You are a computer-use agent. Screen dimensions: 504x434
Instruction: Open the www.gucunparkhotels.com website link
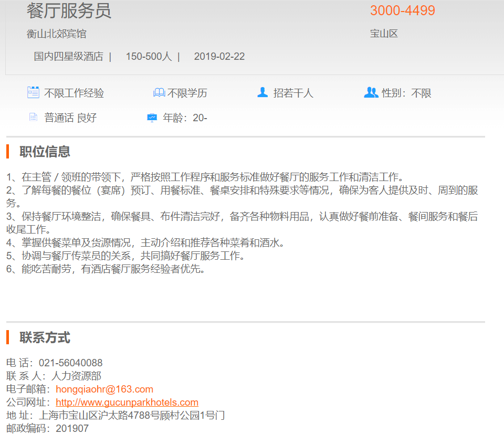(127, 402)
